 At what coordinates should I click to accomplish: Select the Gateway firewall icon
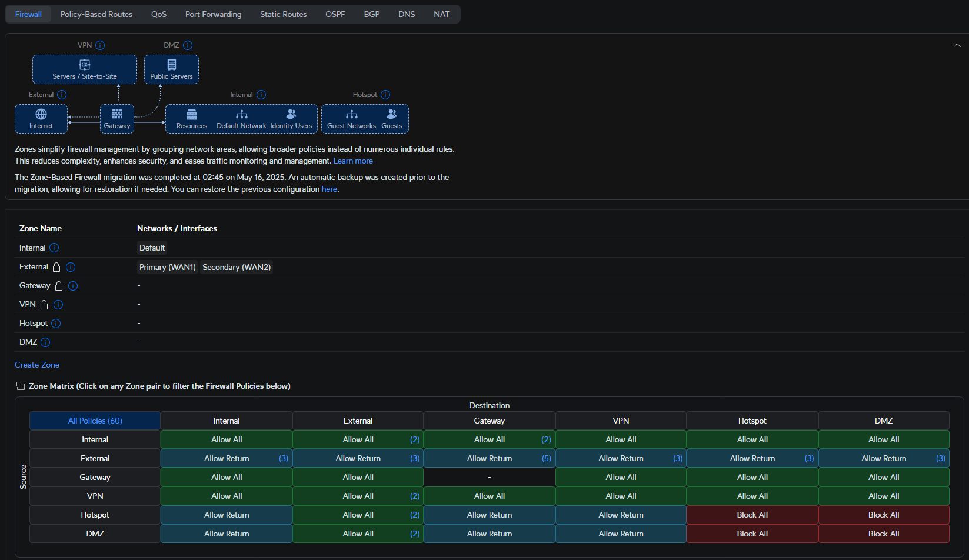point(117,114)
